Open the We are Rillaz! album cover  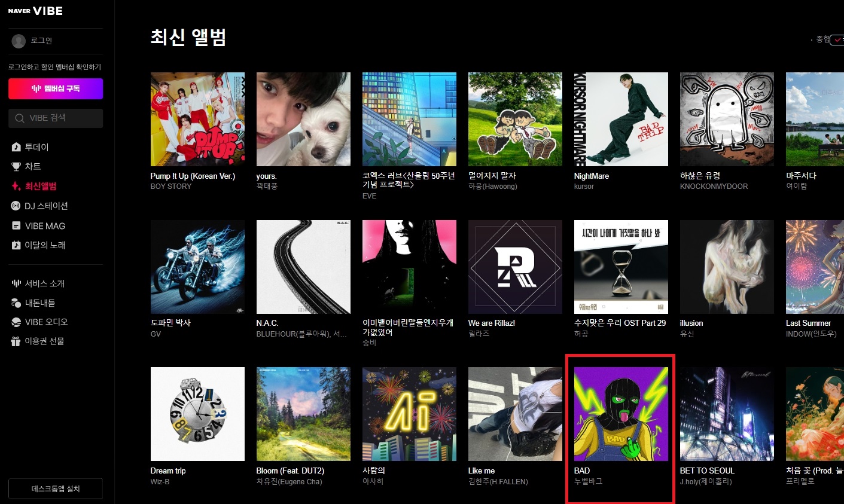pyautogui.click(x=515, y=267)
